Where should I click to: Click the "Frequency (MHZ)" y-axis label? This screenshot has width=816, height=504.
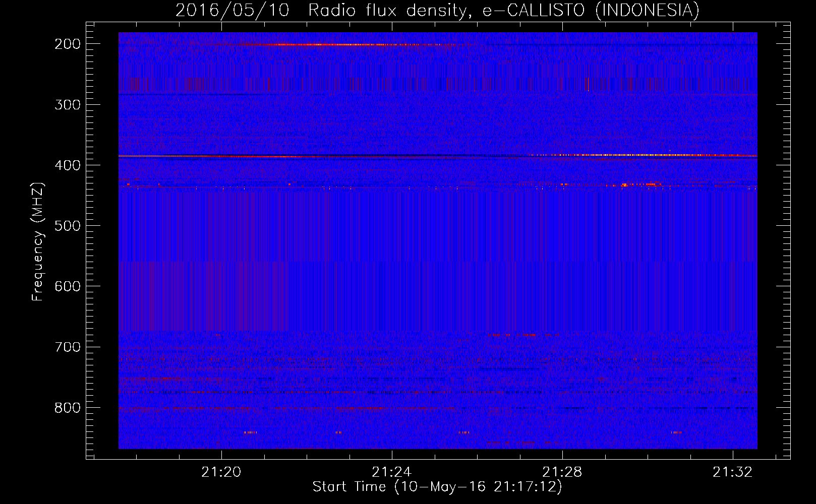[x=38, y=241]
